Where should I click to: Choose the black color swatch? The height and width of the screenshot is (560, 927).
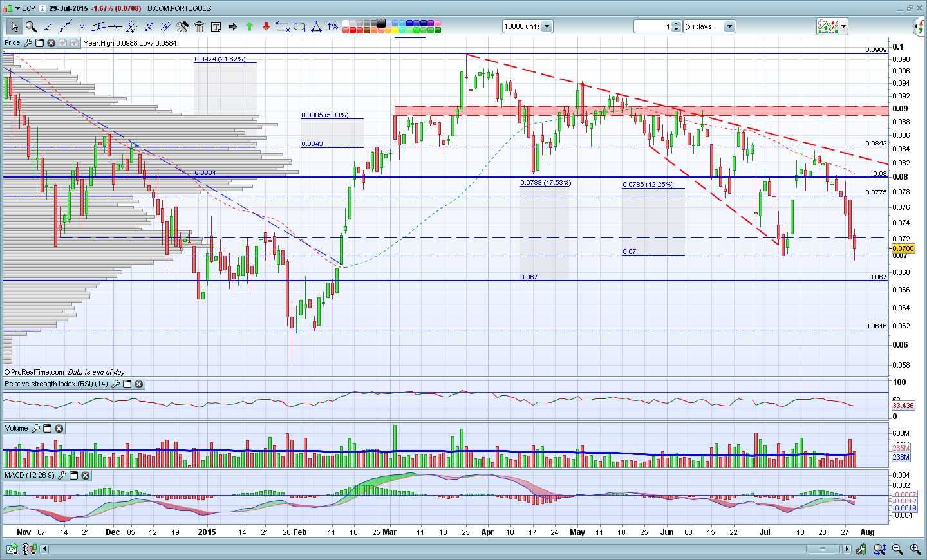click(x=381, y=23)
